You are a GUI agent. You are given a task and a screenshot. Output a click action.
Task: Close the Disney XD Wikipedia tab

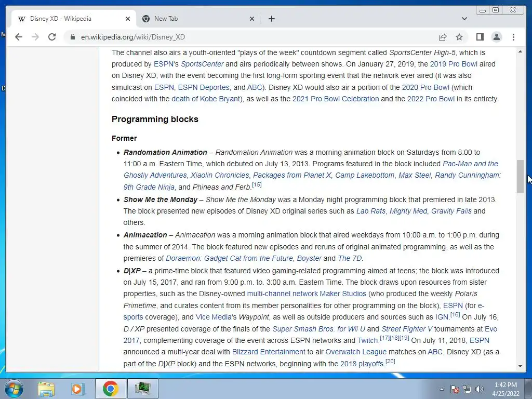(x=128, y=19)
